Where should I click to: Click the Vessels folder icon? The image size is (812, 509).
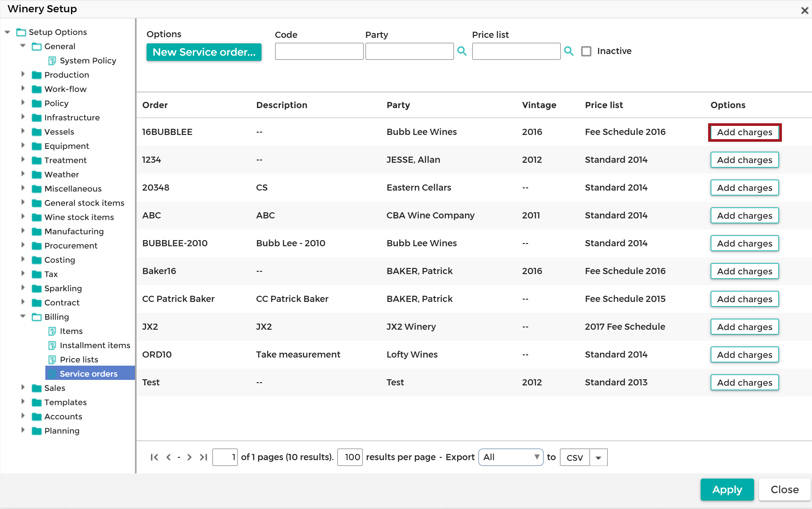pyautogui.click(x=36, y=132)
